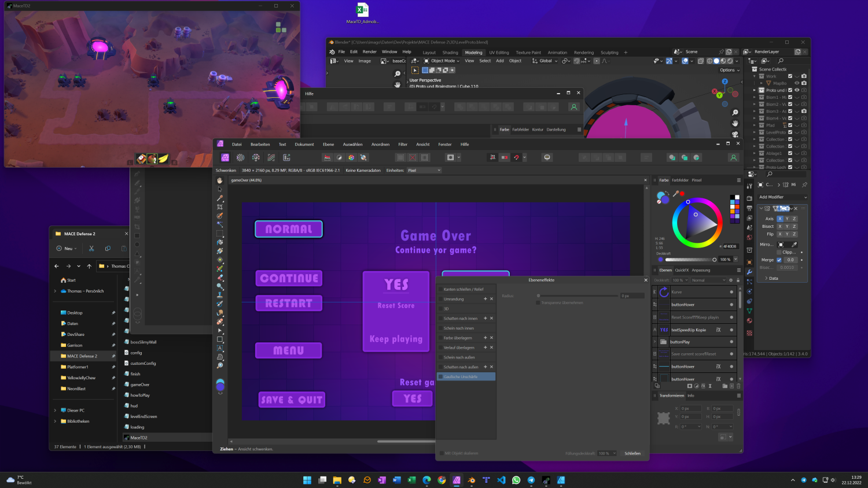Screen dimensions: 868x488
Task: Switch to the Liquify Persona in Affinity
Action: (241, 157)
